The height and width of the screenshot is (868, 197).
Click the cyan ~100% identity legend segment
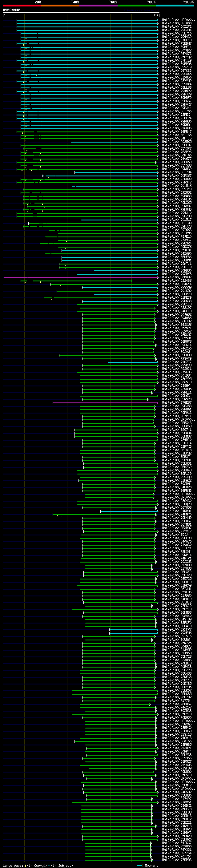point(175,6)
